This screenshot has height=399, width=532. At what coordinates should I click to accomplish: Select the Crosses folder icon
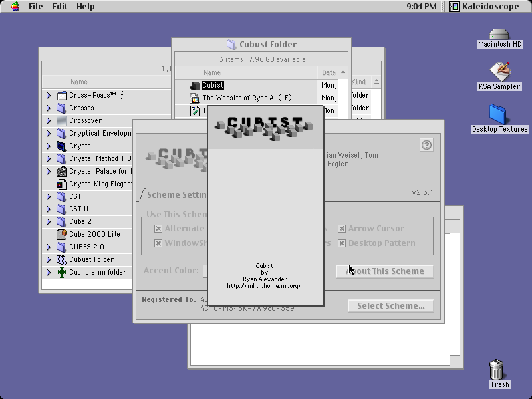tap(61, 108)
